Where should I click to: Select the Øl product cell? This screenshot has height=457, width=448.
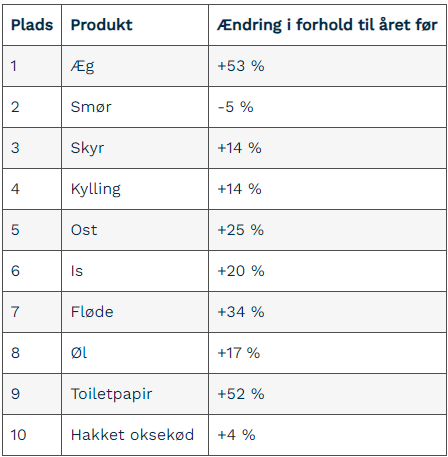pyautogui.click(x=135, y=353)
